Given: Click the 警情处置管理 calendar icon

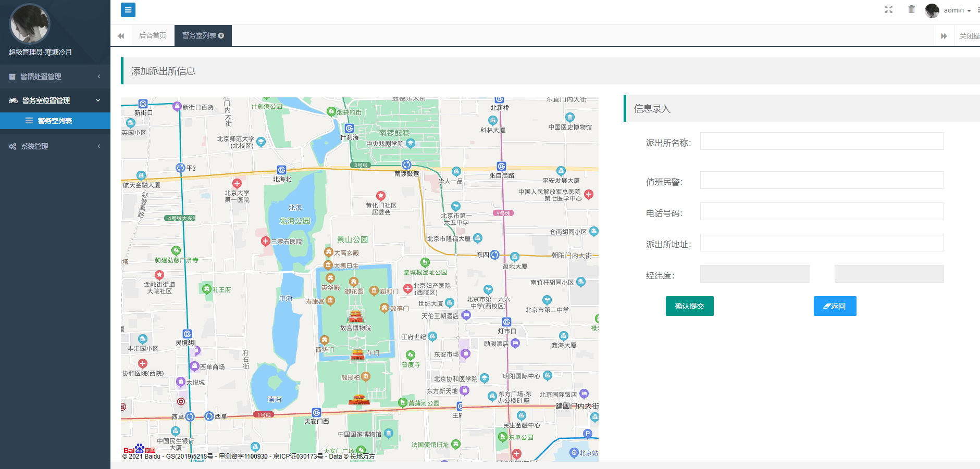Looking at the screenshot, I should point(12,77).
